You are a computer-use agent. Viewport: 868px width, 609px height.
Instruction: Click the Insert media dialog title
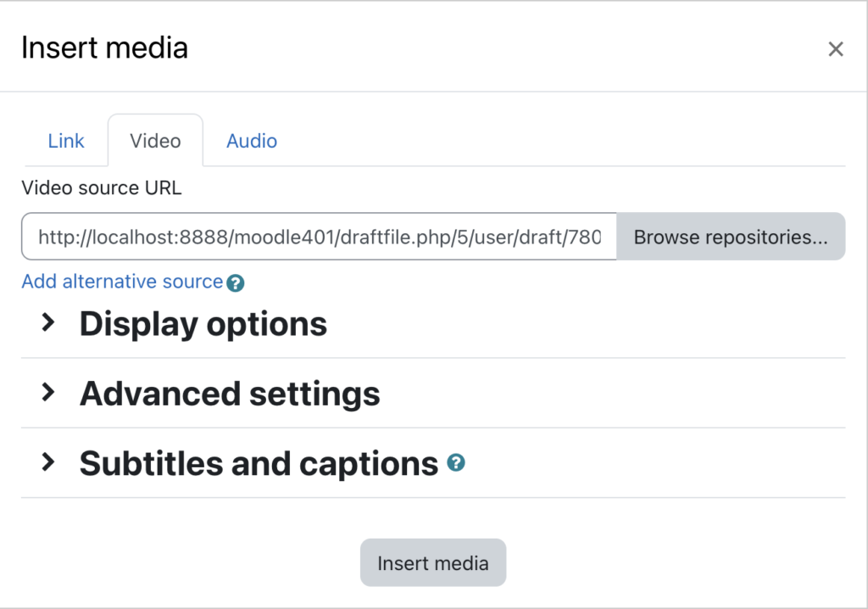point(104,47)
